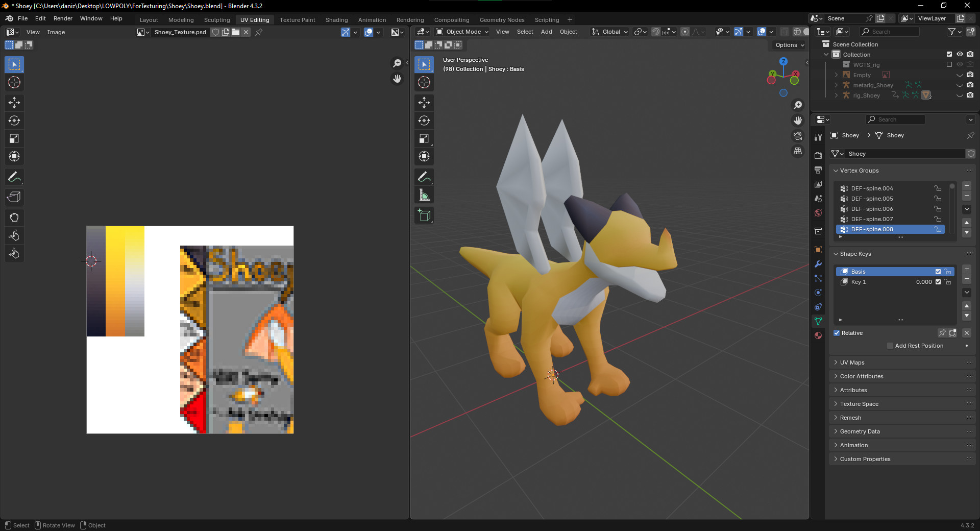Select the Rotate tool in the 3D viewport
980x531 pixels.
tap(424, 120)
